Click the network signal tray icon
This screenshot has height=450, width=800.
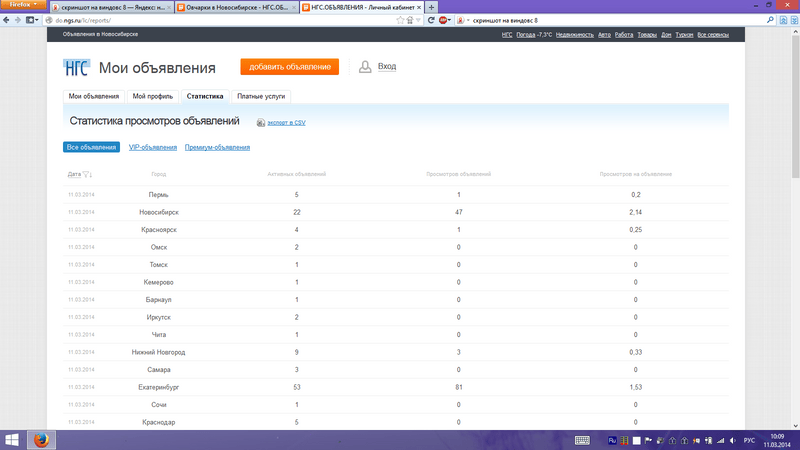click(720, 440)
